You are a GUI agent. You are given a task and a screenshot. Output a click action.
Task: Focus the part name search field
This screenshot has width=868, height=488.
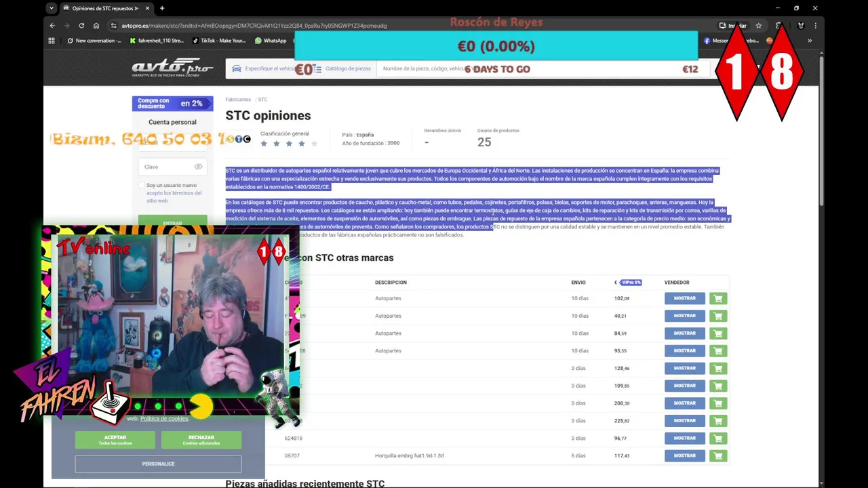[542, 68]
